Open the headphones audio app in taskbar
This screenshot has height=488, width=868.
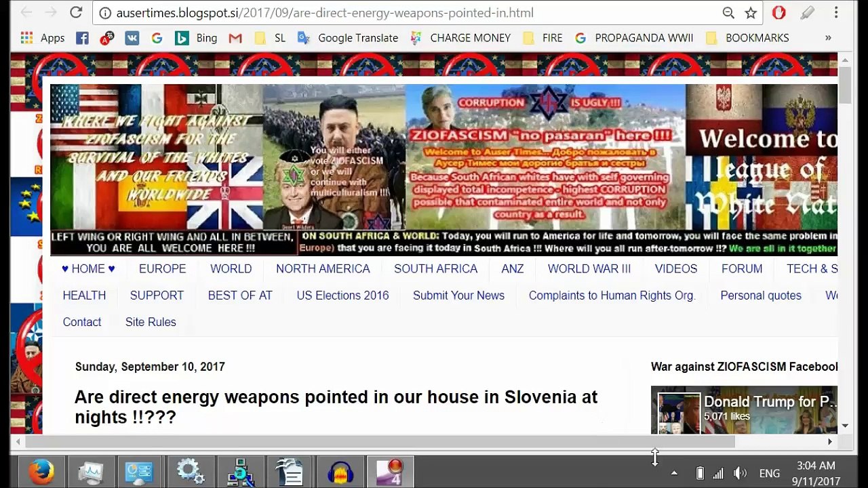(340, 472)
